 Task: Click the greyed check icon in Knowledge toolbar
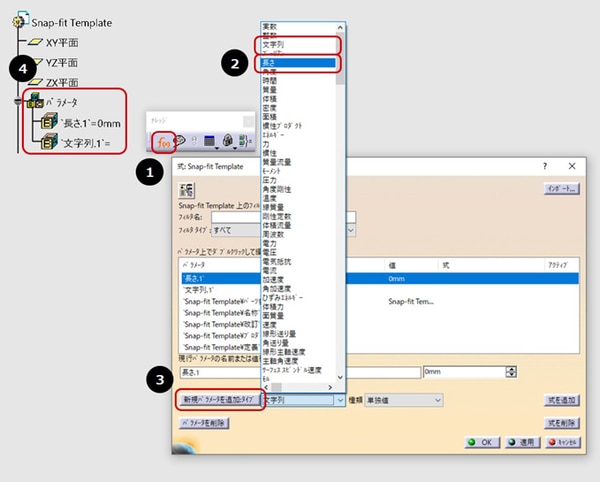pyautogui.click(x=194, y=141)
